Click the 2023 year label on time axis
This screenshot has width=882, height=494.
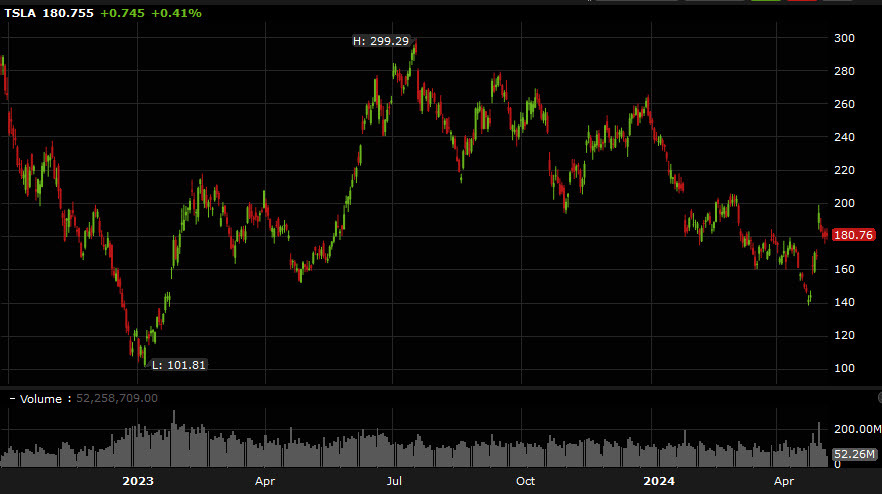[138, 481]
